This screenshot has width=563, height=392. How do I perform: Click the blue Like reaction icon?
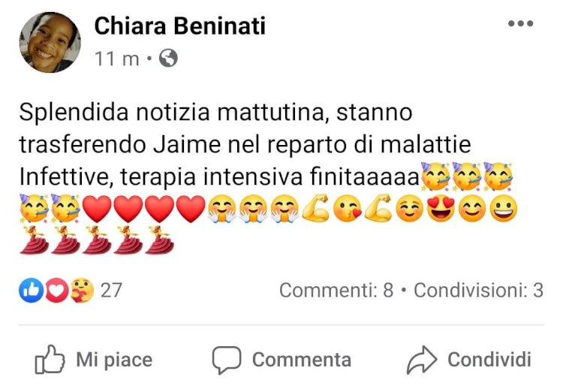tap(31, 289)
